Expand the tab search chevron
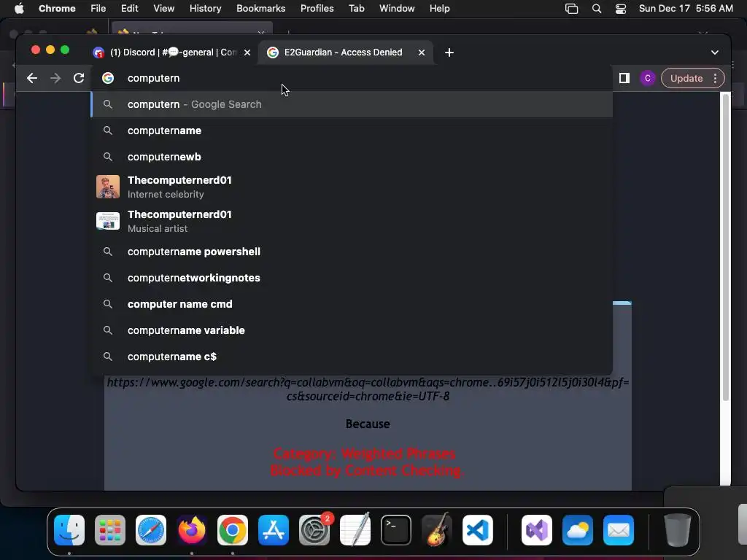747x560 pixels. coord(715,52)
